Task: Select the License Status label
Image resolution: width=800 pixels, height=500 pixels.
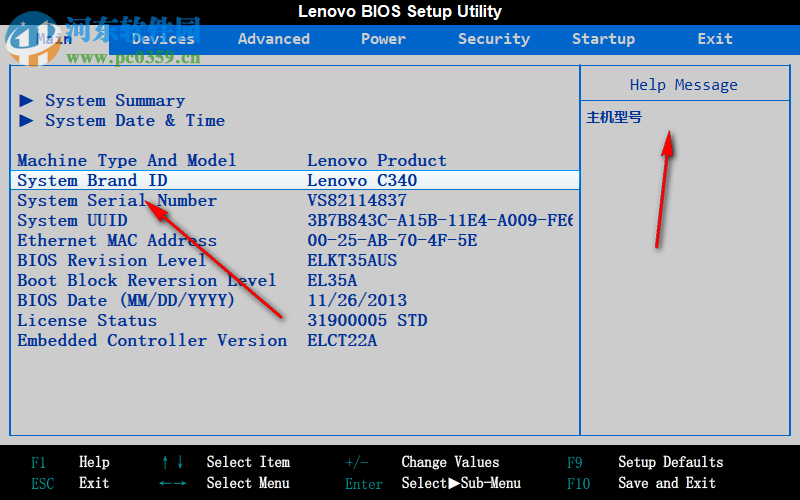Action: [x=87, y=320]
